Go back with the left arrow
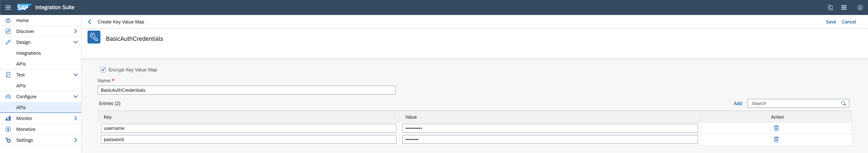This screenshot has height=153, width=868. pyautogui.click(x=90, y=22)
